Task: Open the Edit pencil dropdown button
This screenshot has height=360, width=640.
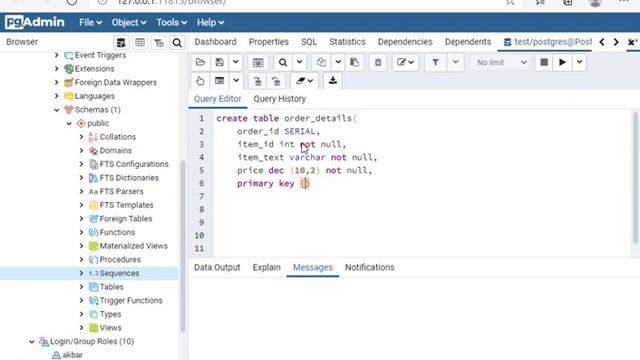Action: pyautogui.click(x=405, y=62)
